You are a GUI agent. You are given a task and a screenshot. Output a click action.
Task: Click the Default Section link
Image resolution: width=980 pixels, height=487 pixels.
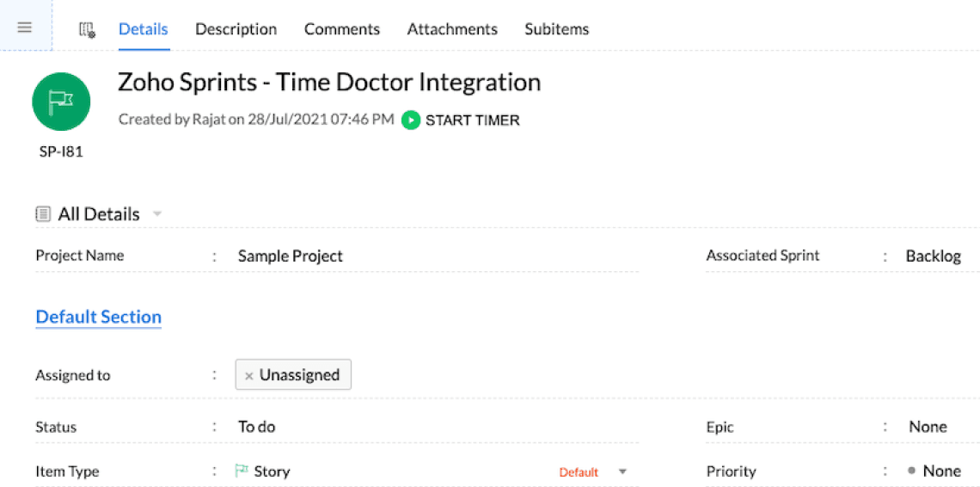[98, 317]
